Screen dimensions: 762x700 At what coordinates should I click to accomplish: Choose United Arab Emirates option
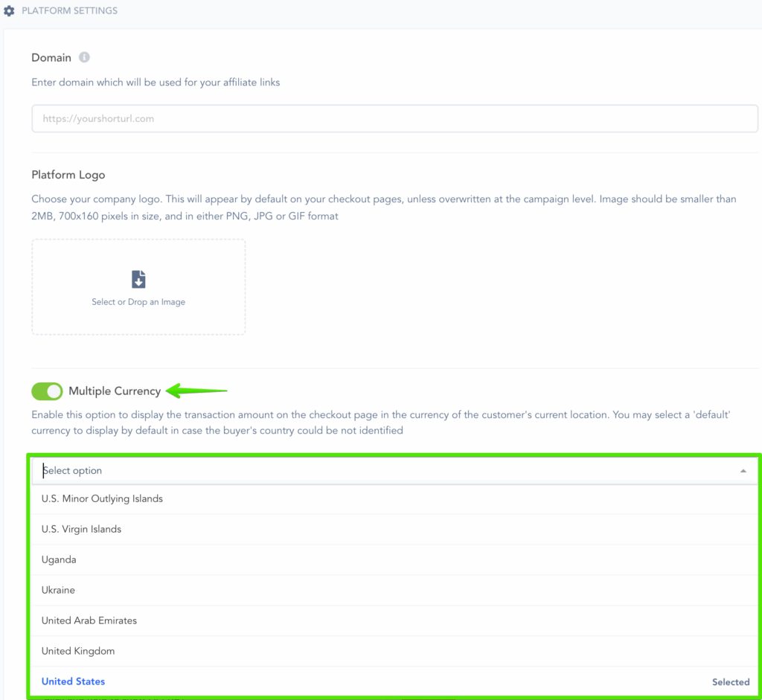[x=89, y=620]
